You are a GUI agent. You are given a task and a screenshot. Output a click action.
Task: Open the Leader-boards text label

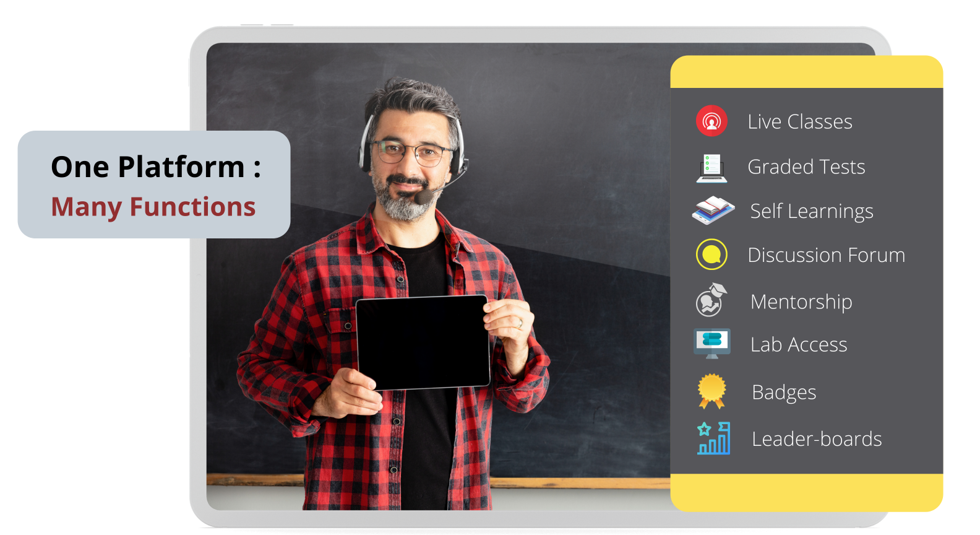click(817, 439)
